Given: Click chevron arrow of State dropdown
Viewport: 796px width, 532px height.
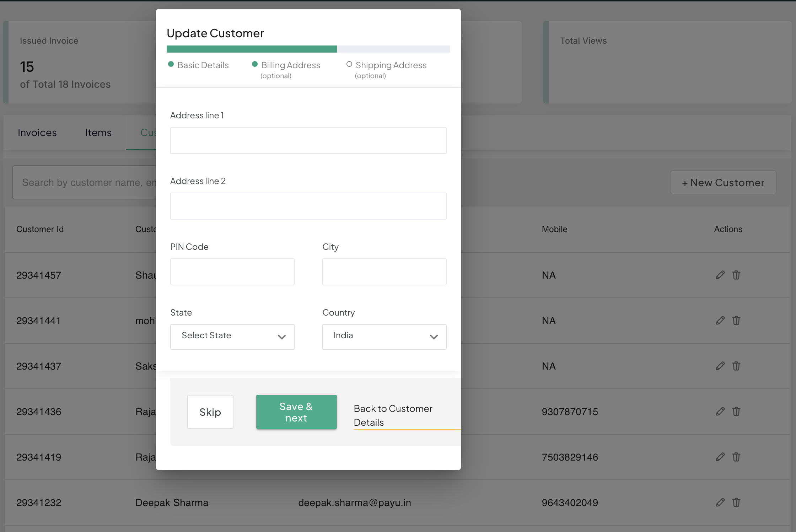Looking at the screenshot, I should 282,337.
